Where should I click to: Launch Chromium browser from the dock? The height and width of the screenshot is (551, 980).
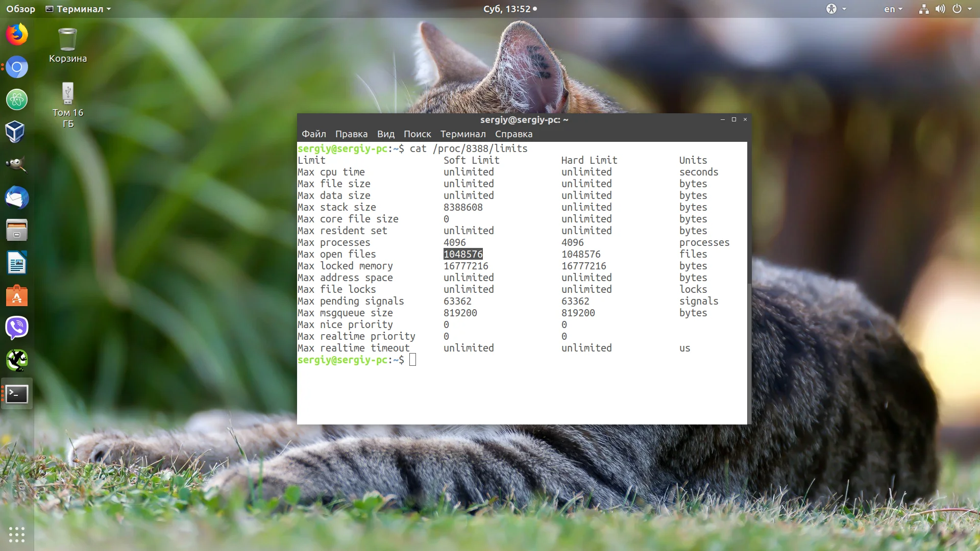(17, 67)
